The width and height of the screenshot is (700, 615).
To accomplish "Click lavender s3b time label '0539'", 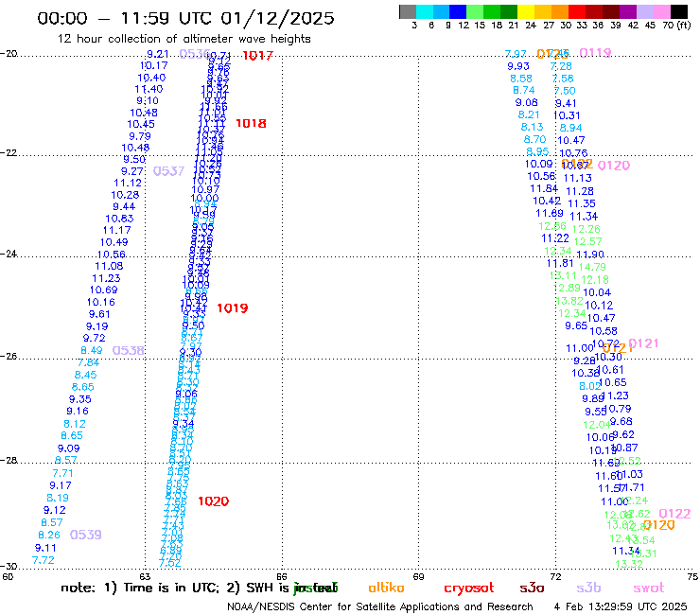I will 86,535.
